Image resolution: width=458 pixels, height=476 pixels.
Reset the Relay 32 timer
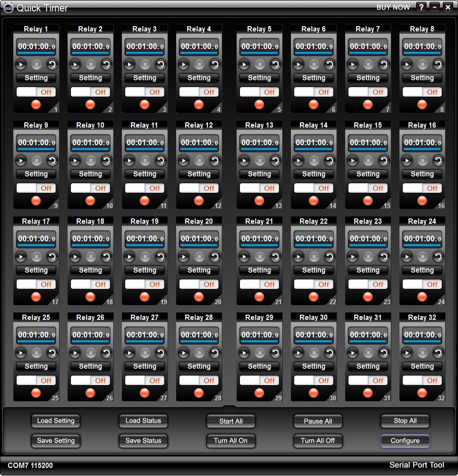point(438,353)
